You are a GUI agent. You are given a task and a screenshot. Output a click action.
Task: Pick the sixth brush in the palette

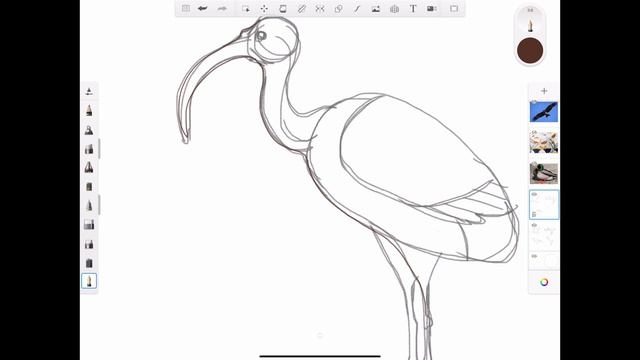click(89, 187)
